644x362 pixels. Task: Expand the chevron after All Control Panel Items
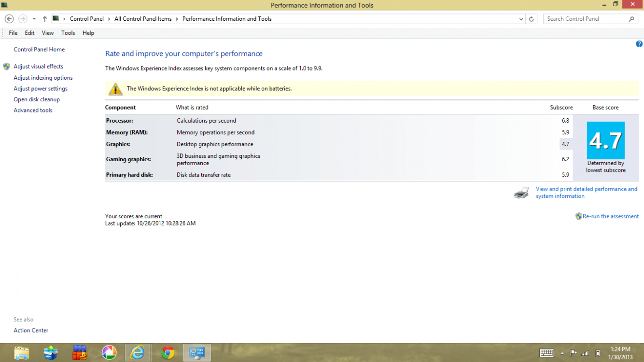(177, 19)
